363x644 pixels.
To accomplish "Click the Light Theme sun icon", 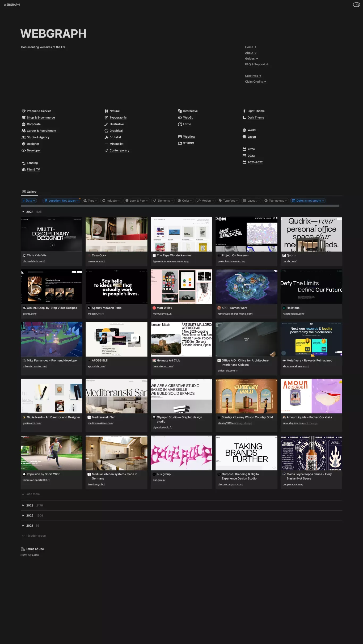I will 244,111.
